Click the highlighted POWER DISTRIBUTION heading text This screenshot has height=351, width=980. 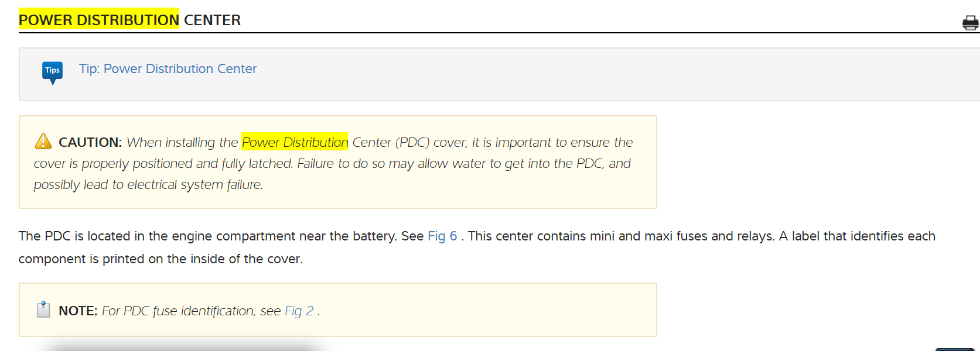(98, 20)
